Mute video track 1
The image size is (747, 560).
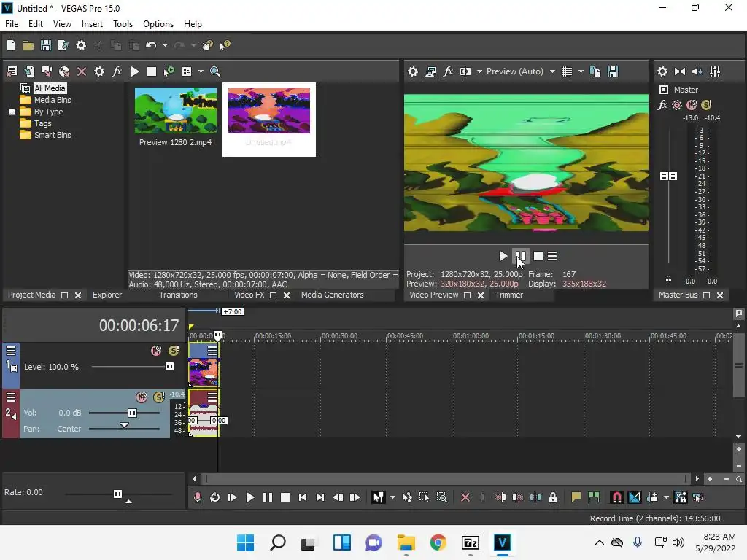(x=156, y=351)
